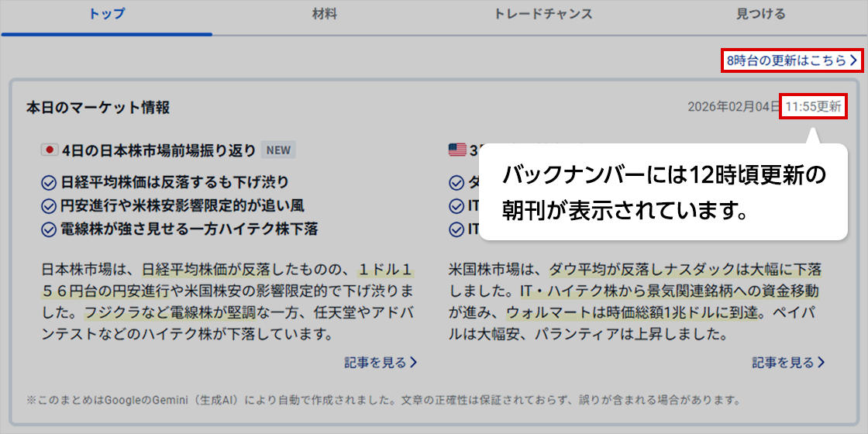Switch to the 材料 tab
The width and height of the screenshot is (868, 434).
324,14
